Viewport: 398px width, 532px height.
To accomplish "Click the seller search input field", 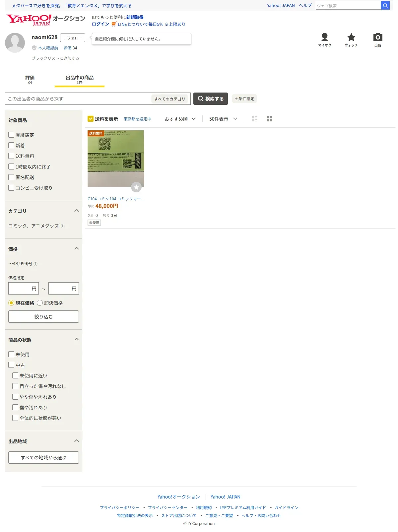I will pos(78,99).
